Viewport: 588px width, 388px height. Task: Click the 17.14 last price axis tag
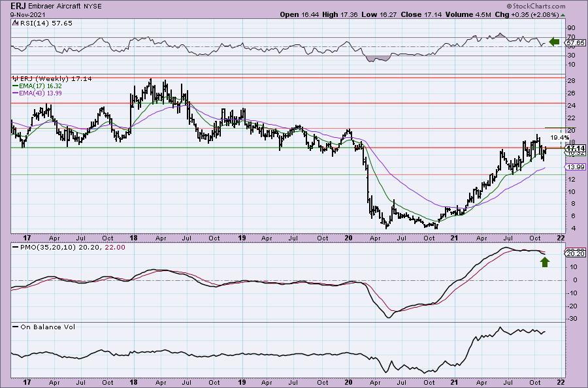(x=576, y=148)
